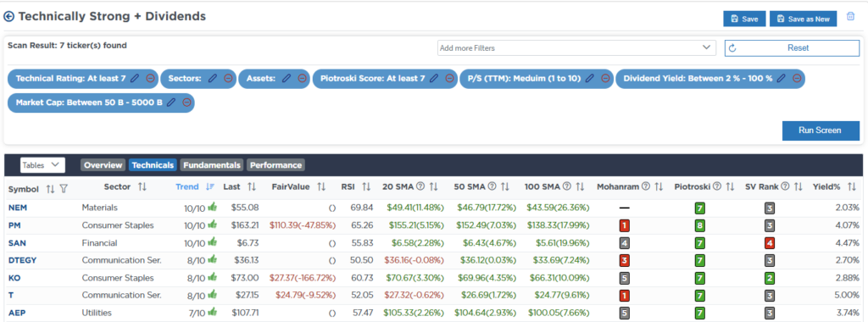Show Piotroski help tooltip icon
The width and height of the screenshot is (868, 322).
click(x=717, y=187)
